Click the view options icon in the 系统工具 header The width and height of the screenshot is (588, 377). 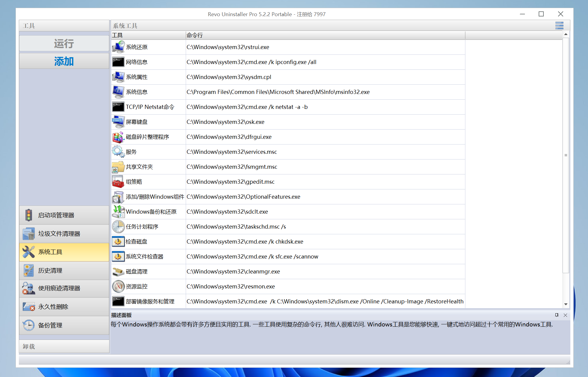coord(559,26)
